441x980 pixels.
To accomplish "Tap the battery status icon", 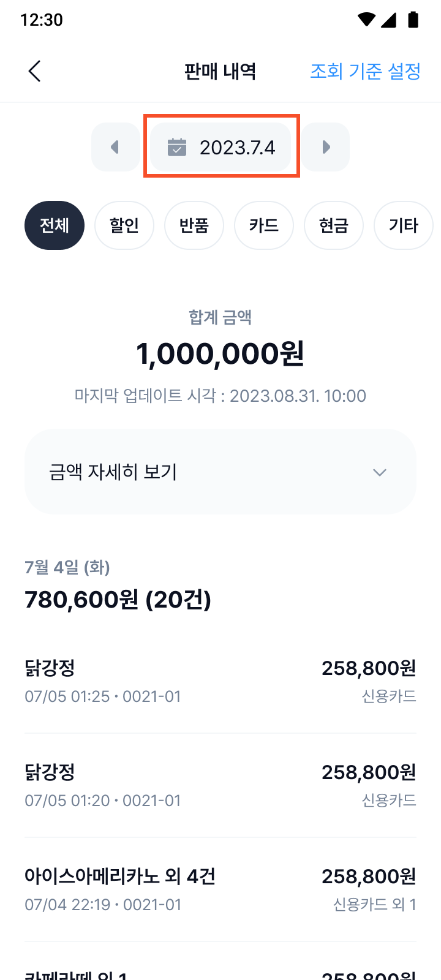I will point(413,20).
